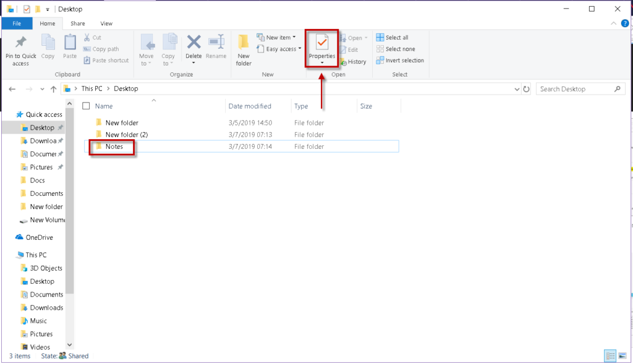Open Docs in the navigation pane
The width and height of the screenshot is (633, 364).
click(33, 180)
